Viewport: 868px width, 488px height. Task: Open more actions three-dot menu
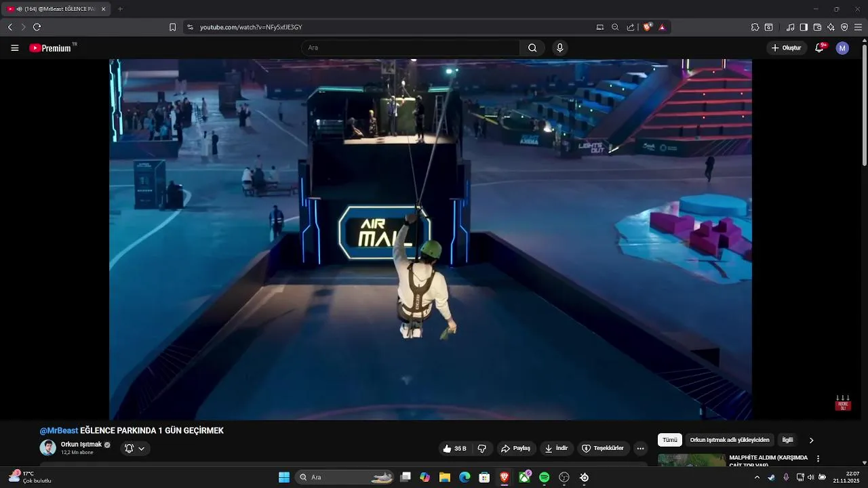[640, 449]
